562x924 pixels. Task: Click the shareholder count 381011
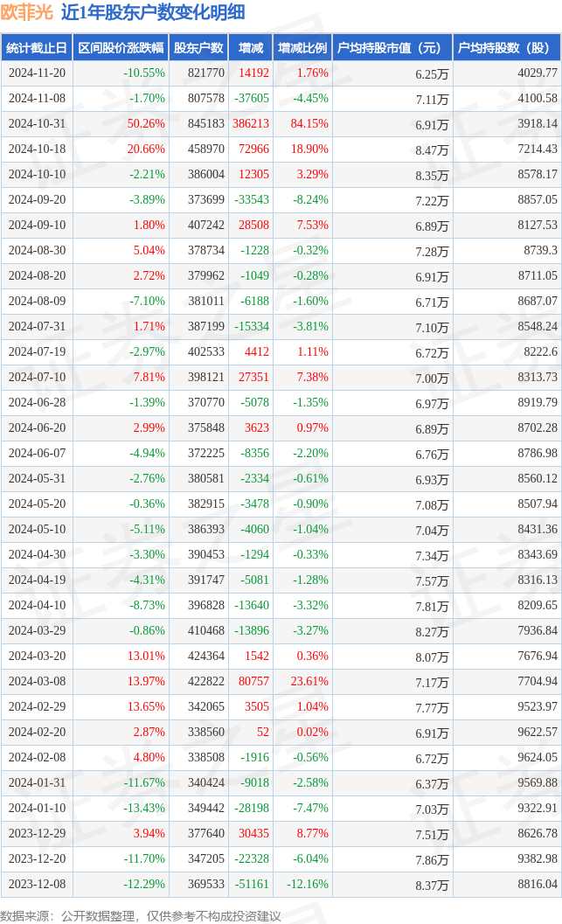(x=206, y=301)
